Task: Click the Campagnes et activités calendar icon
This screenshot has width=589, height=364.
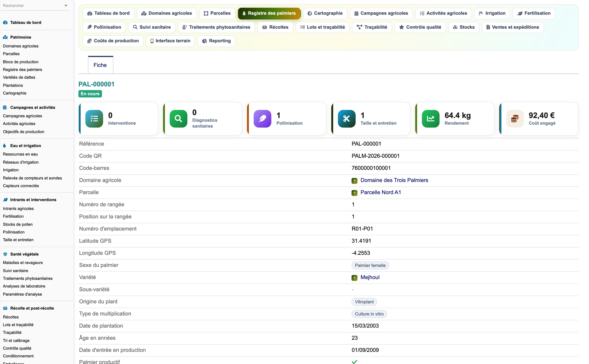Action: (5, 107)
